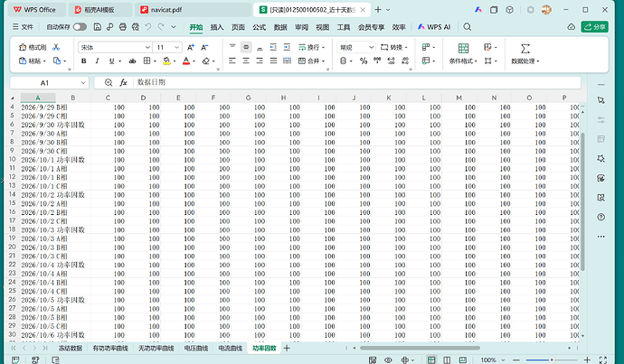Image resolution: width=624 pixels, height=364 pixels.
Task: Toggle bold formatting
Action: click(x=83, y=61)
